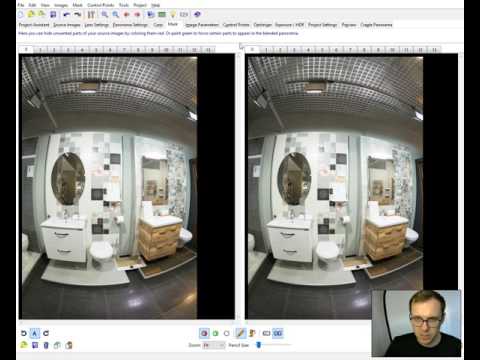Adjust the Pencil Size slider handle

(x=259, y=345)
